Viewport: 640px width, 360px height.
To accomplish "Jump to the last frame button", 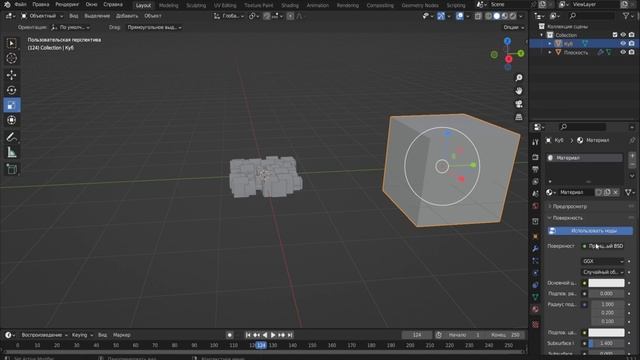I will click(x=290, y=335).
